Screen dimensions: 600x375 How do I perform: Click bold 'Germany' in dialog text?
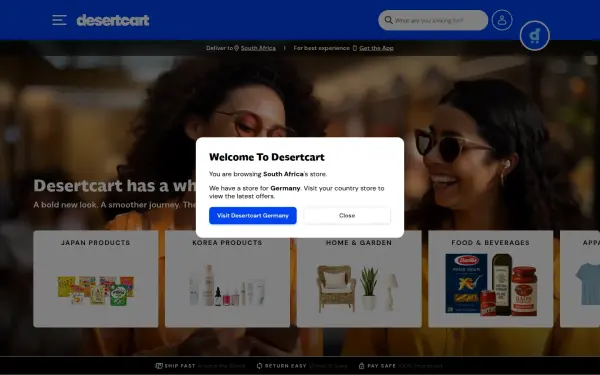point(285,188)
